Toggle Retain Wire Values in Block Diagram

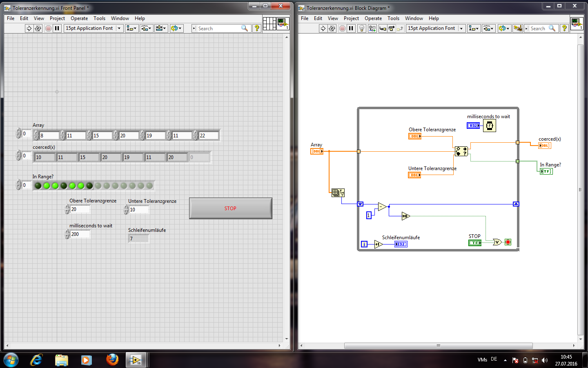click(372, 28)
